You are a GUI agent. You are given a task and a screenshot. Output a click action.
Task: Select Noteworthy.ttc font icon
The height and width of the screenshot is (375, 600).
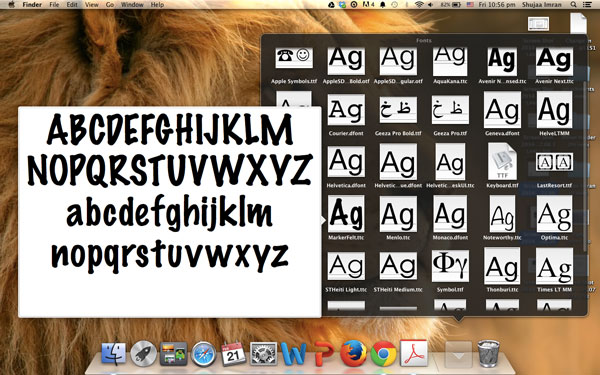502,214
